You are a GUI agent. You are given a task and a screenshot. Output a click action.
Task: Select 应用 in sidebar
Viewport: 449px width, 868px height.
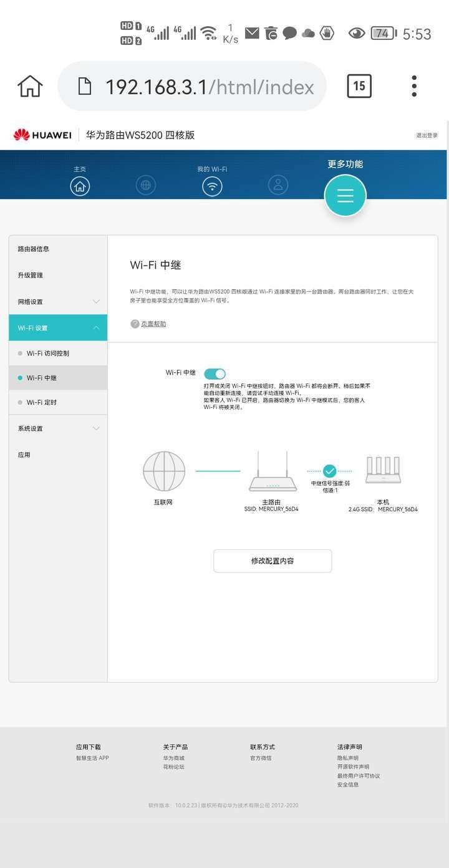[58, 455]
